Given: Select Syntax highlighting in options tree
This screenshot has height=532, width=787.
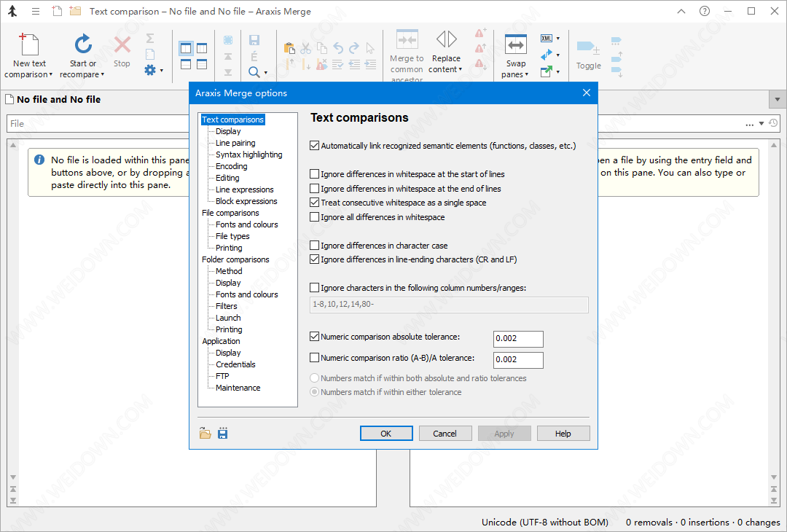Looking at the screenshot, I should [249, 154].
